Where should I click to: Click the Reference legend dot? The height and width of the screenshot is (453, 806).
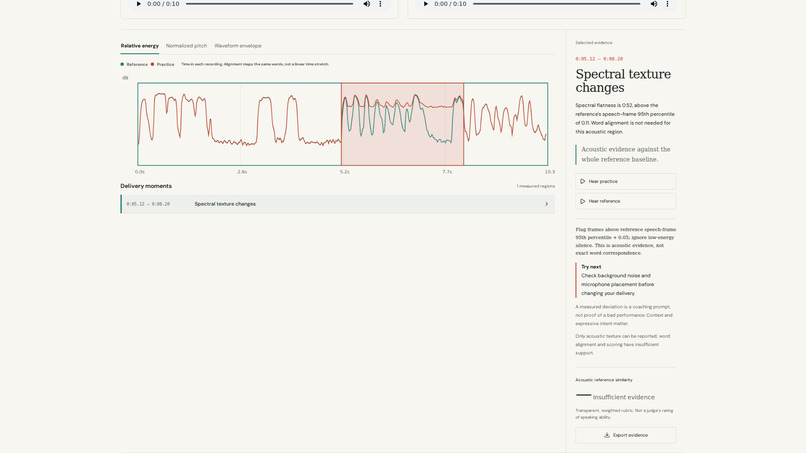click(122, 64)
